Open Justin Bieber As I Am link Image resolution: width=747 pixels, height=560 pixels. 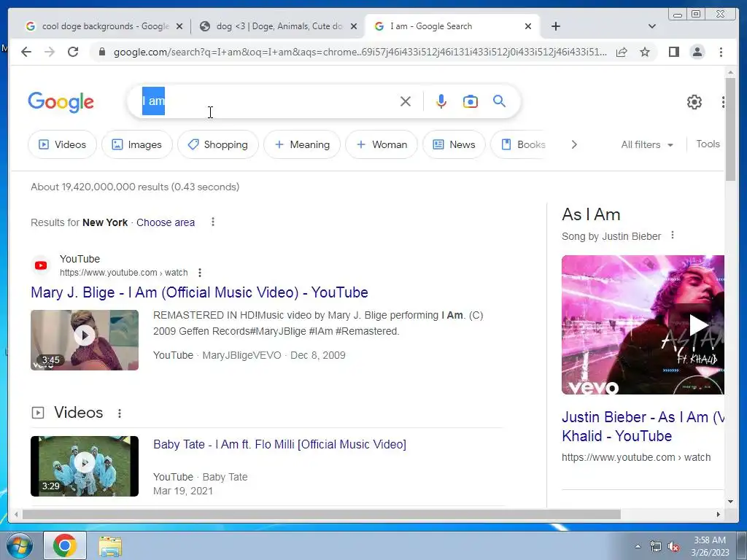coord(643,426)
